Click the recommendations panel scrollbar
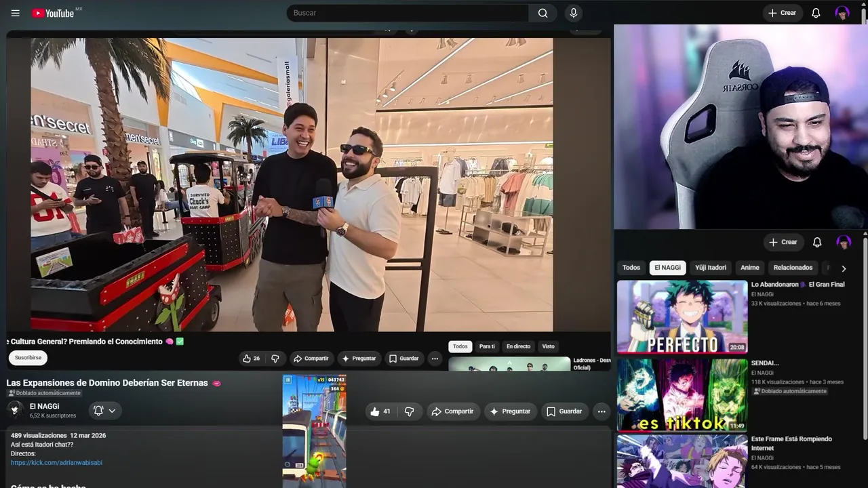 (865, 339)
